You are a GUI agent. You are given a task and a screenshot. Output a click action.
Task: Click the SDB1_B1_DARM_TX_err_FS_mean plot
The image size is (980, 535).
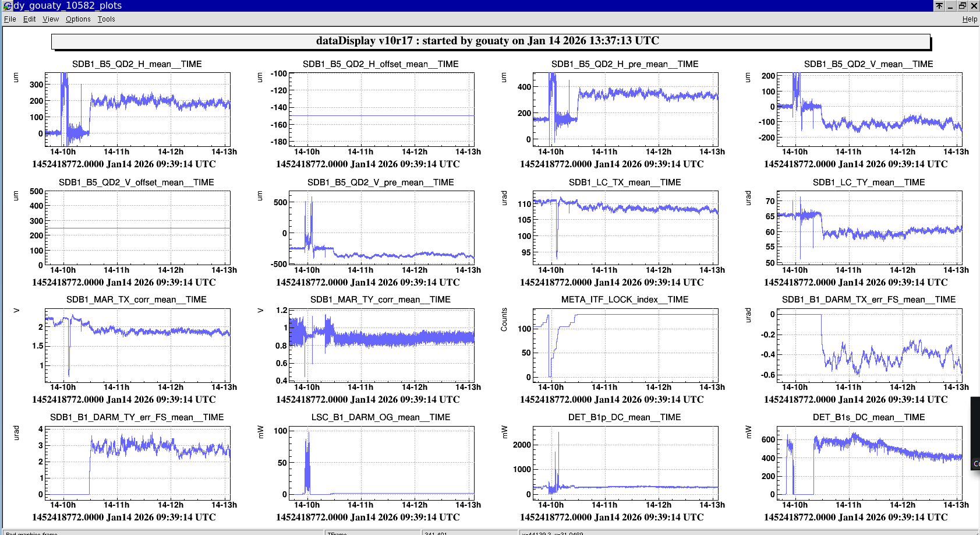(869, 345)
